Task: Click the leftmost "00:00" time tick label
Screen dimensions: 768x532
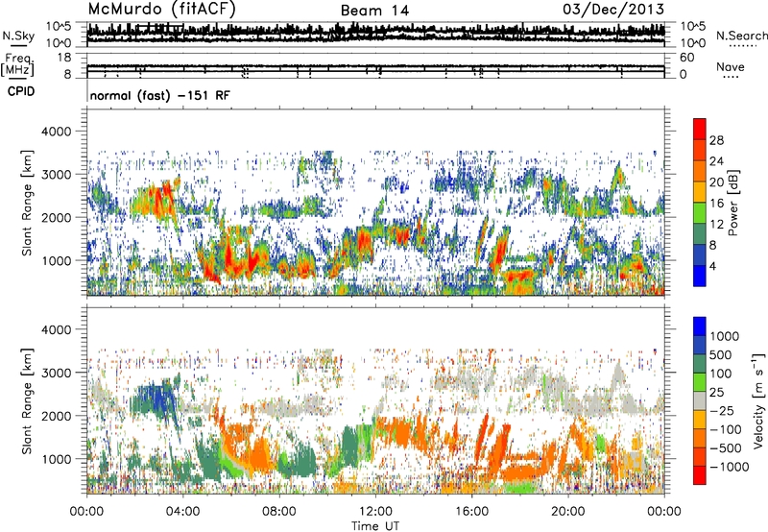Action: pos(87,512)
